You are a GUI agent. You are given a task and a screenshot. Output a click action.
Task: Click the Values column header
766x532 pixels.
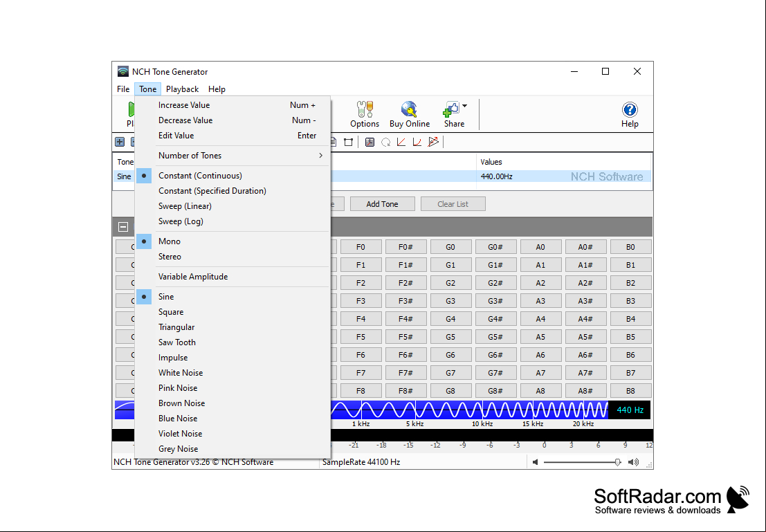[563, 162]
